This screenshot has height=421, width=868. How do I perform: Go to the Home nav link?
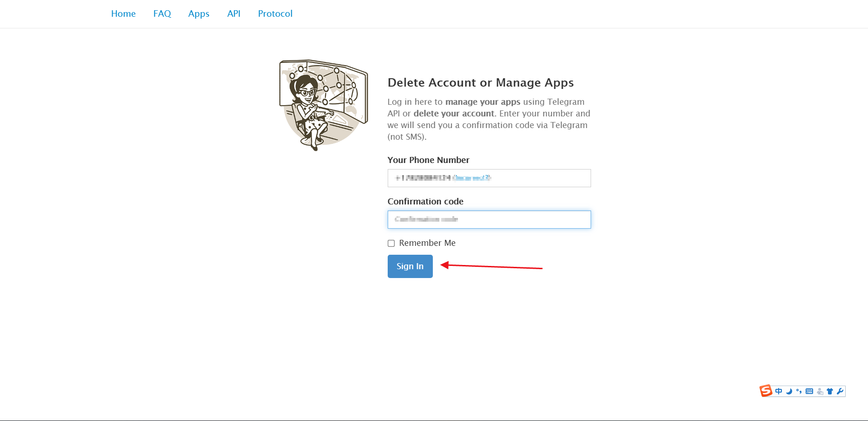click(123, 14)
